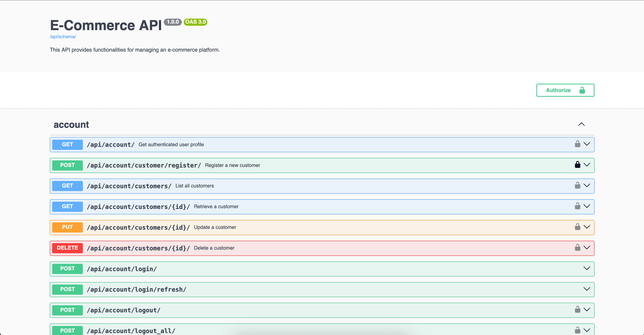Expand Retrieve a customer row chevron

[x=586, y=206]
